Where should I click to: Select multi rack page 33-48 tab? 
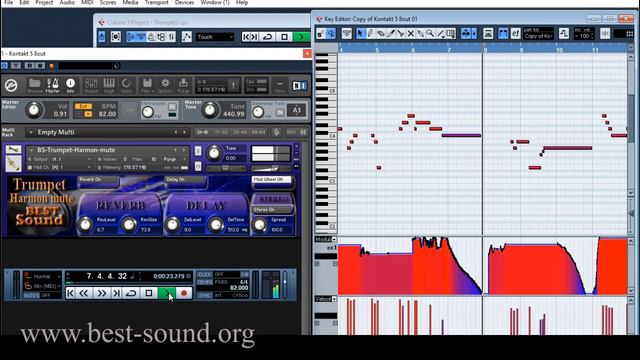click(240, 132)
